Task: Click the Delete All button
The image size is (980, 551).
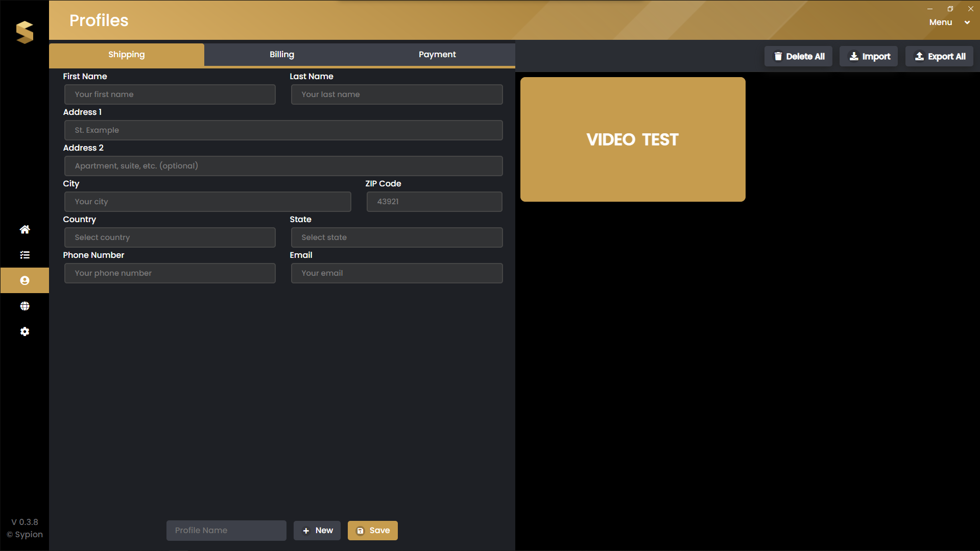Action: 798,56
